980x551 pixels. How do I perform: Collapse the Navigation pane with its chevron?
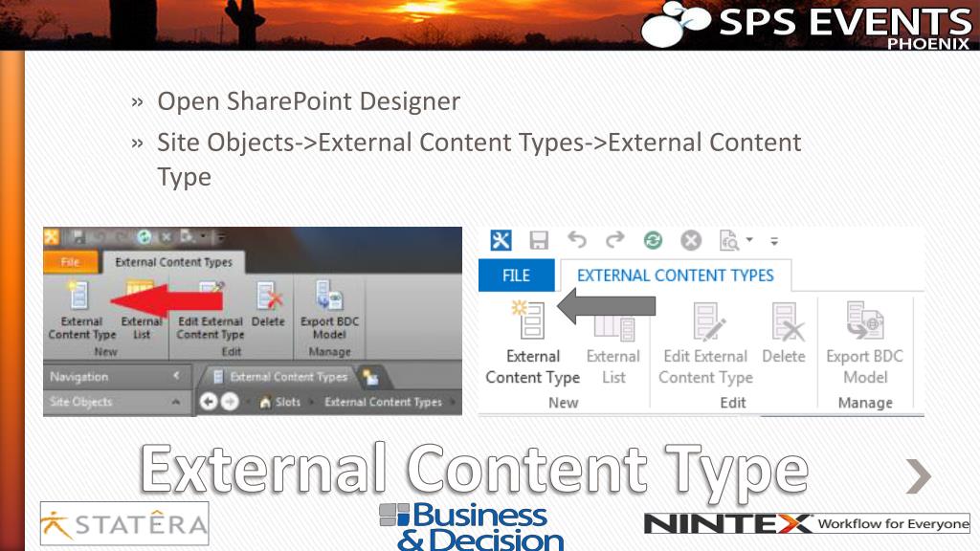coord(176,376)
